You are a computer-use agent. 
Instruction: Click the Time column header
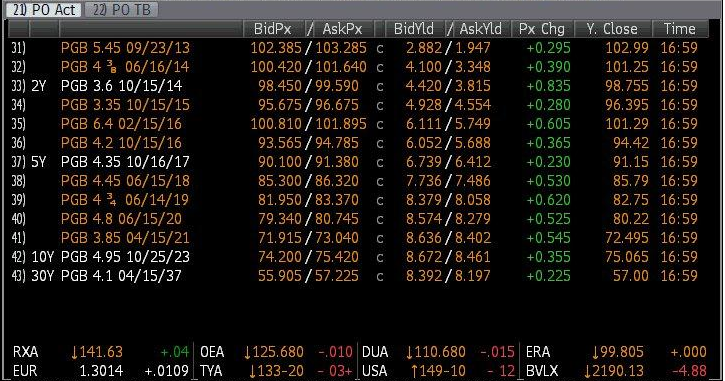(680, 29)
